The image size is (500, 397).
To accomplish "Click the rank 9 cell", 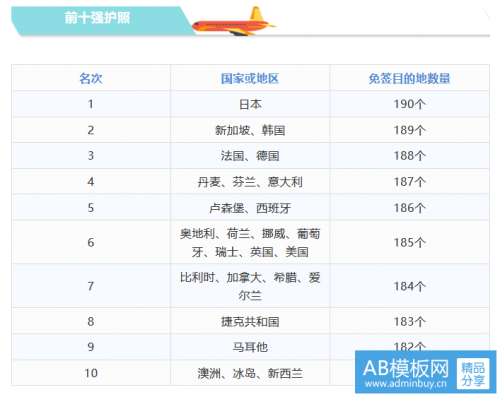I will 91,347.
